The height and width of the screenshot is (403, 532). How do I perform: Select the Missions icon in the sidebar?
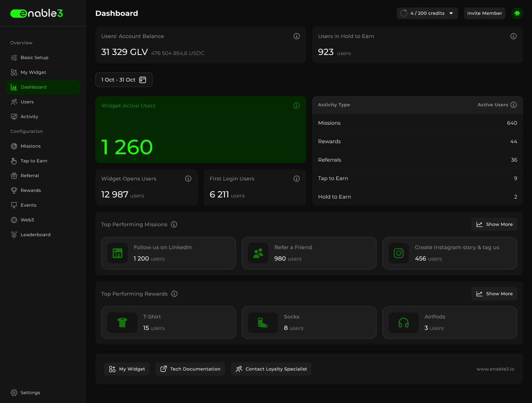coord(14,146)
